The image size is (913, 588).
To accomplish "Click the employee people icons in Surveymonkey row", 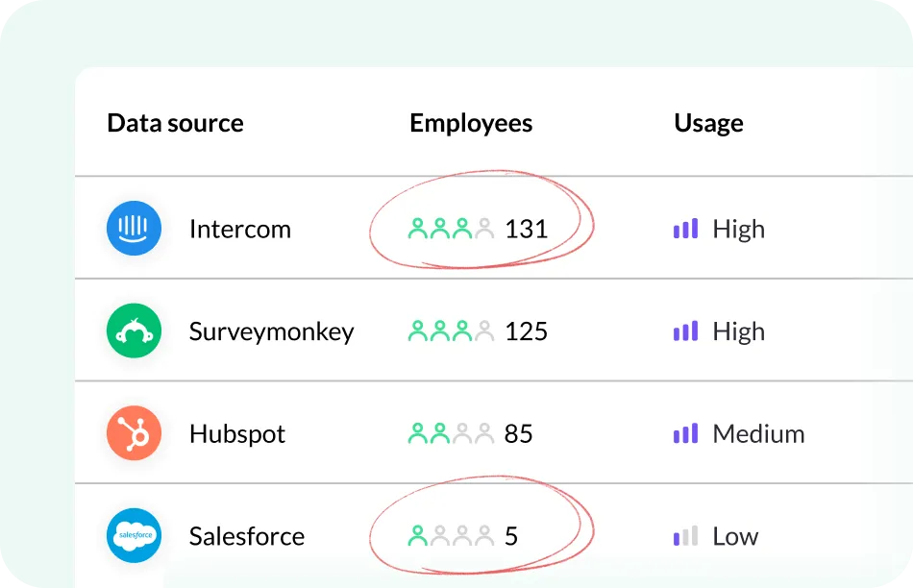I will point(452,331).
